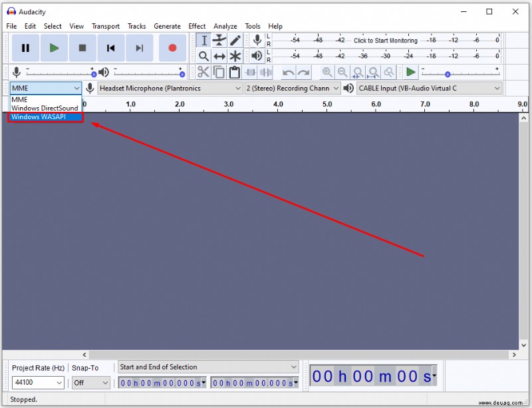Image resolution: width=532 pixels, height=408 pixels.
Task: Click the vertical scrollbar down arrow
Action: click(523, 345)
